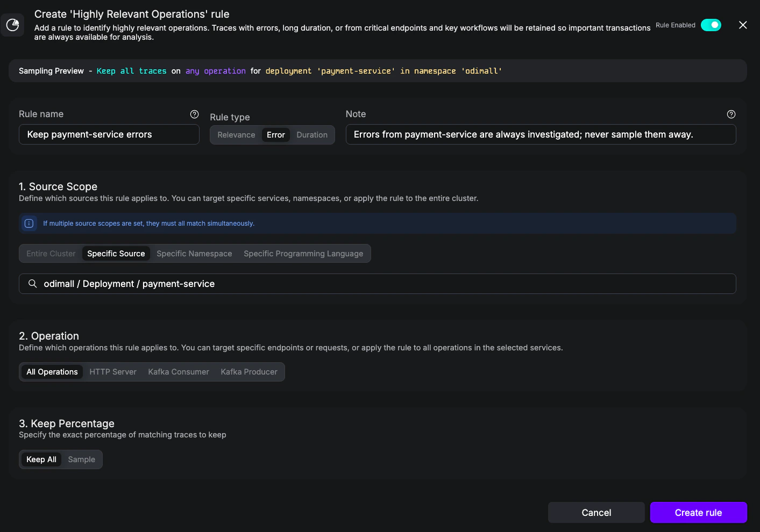
Task: Click the sampling rule pie icon in header
Action: tap(12, 25)
